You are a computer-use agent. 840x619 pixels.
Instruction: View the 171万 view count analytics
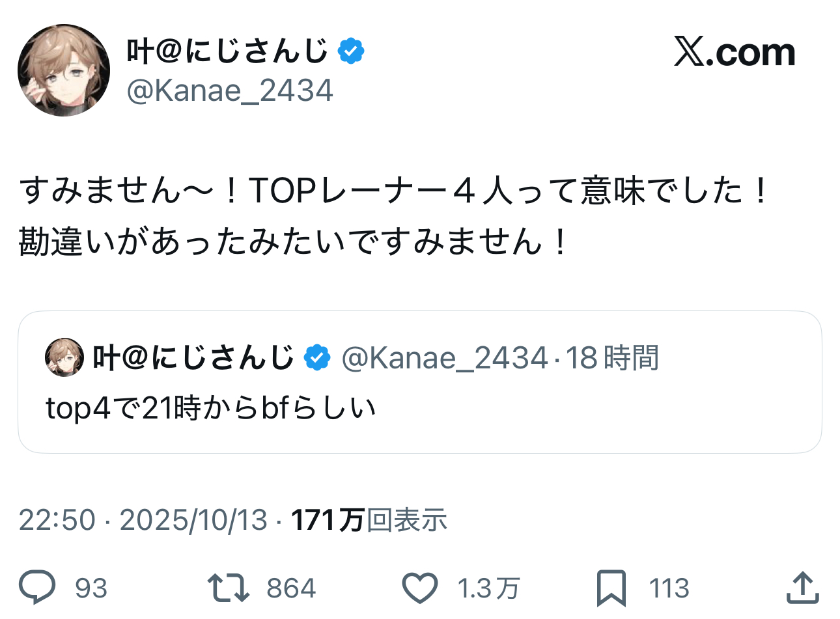tap(369, 520)
